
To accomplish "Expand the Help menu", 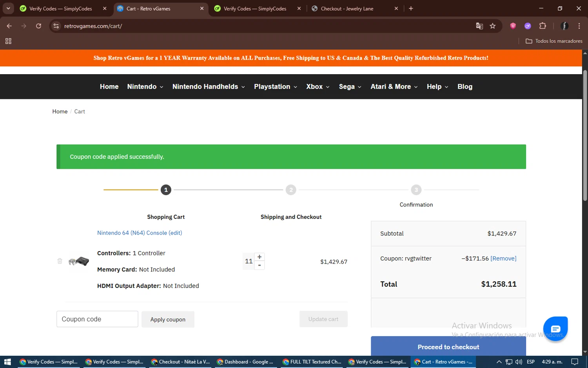I will click(x=437, y=86).
